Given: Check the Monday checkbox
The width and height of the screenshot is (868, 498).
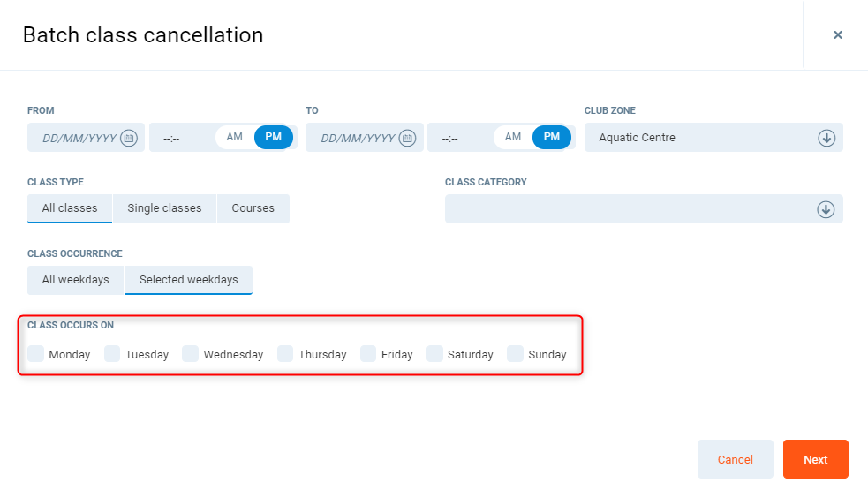Looking at the screenshot, I should [36, 354].
